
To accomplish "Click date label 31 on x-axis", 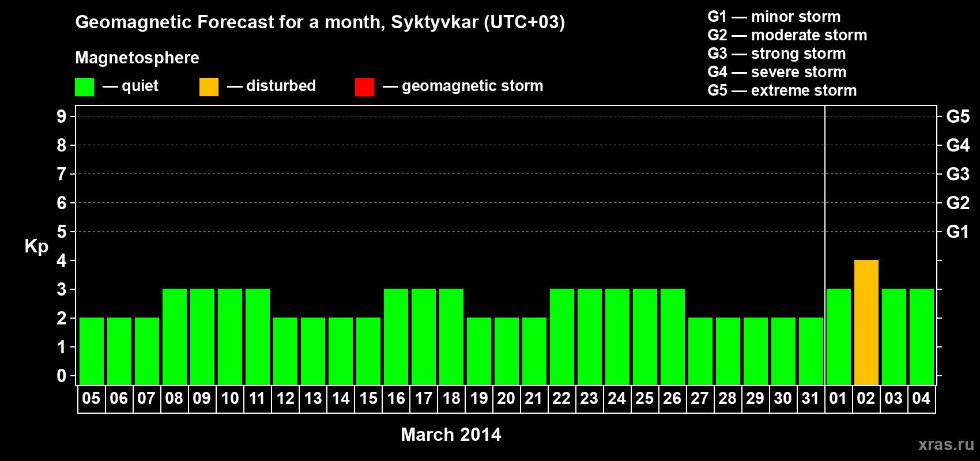I will point(811,398).
